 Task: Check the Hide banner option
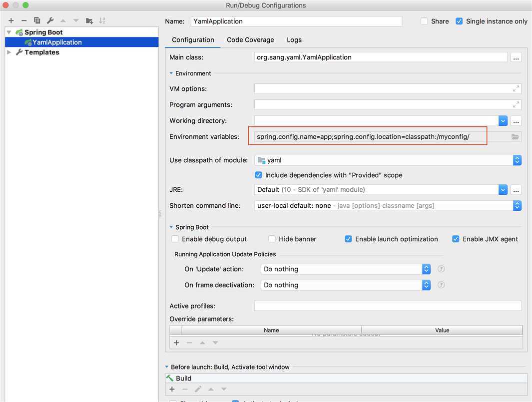(272, 239)
